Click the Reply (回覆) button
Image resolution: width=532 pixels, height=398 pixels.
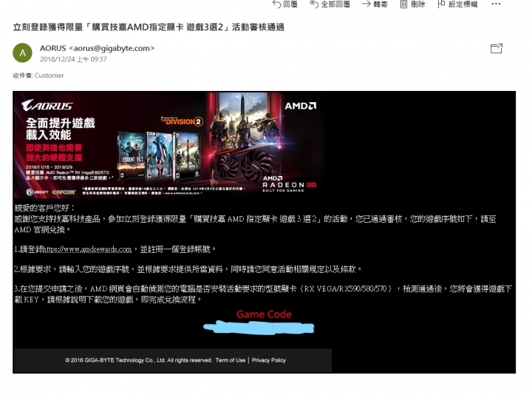(285, 4)
